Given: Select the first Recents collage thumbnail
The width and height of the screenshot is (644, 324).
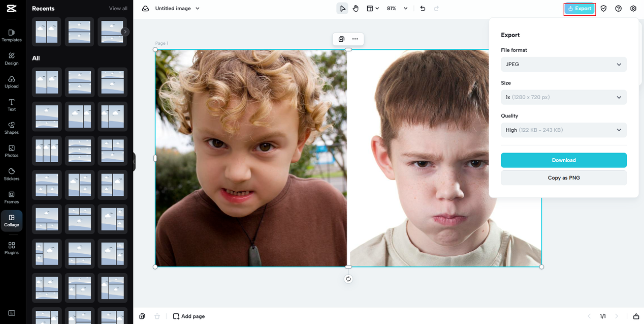Looking at the screenshot, I should 47,32.
